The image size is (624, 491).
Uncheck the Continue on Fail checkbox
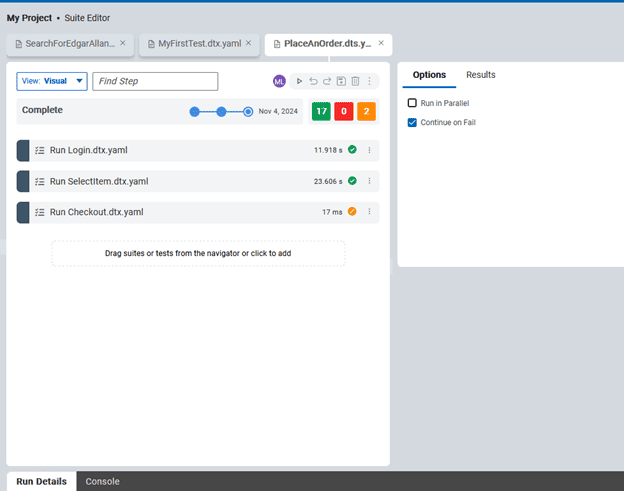[412, 122]
